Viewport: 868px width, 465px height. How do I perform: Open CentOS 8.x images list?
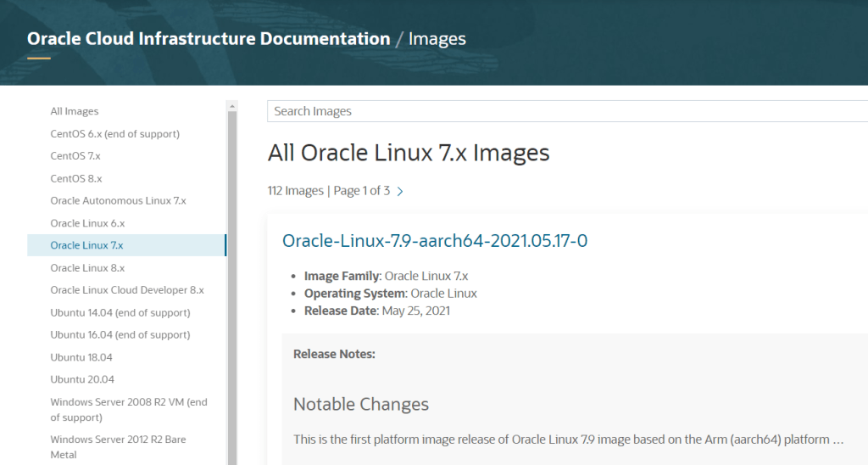(75, 178)
